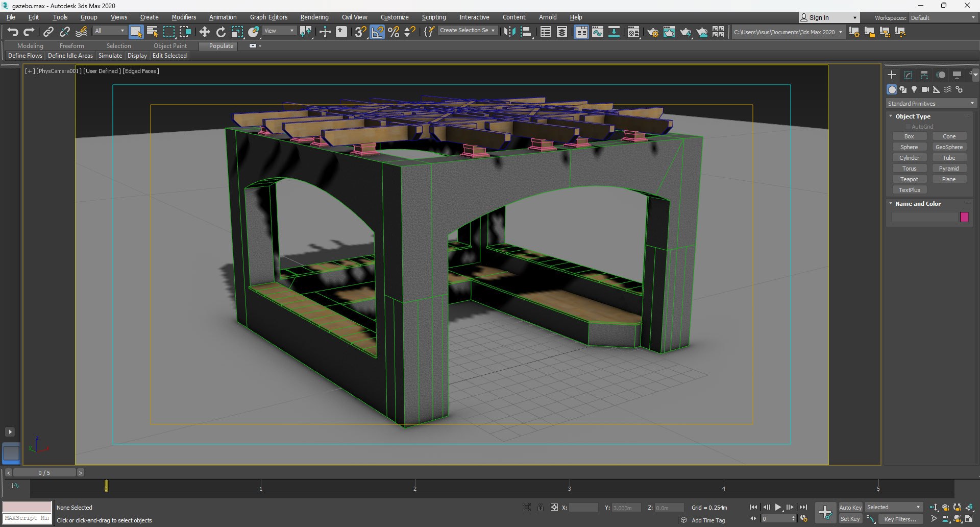Viewport: 980px width, 527px height.
Task: Show the Cameras category in Create panel
Action: pos(925,89)
